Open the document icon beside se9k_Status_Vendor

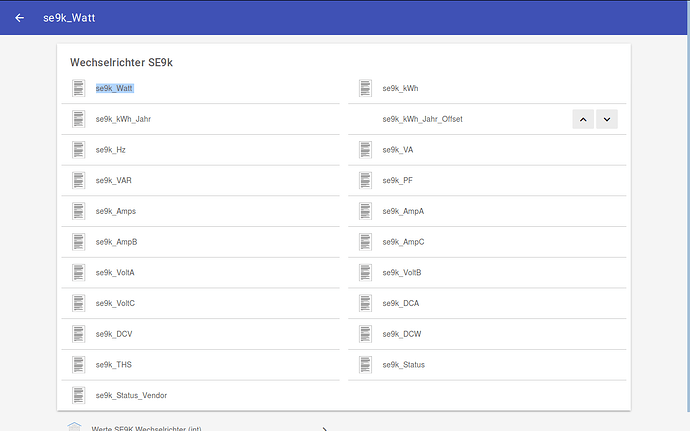pos(79,395)
